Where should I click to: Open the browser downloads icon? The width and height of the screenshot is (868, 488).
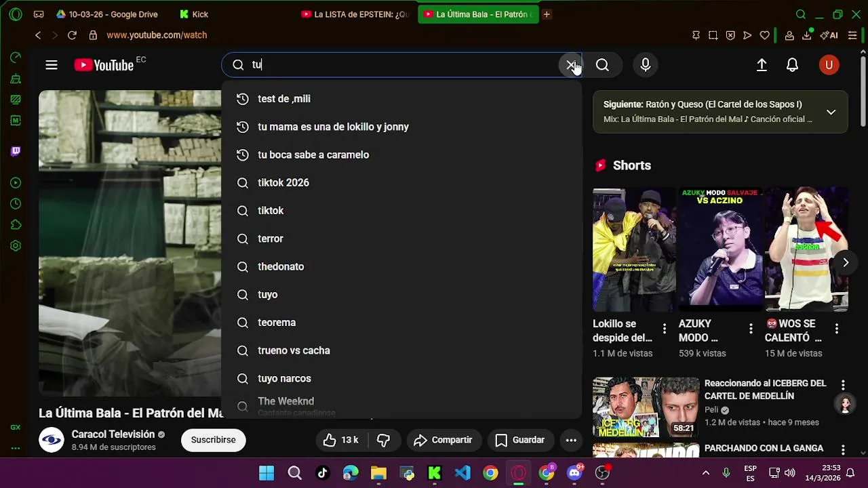point(808,35)
